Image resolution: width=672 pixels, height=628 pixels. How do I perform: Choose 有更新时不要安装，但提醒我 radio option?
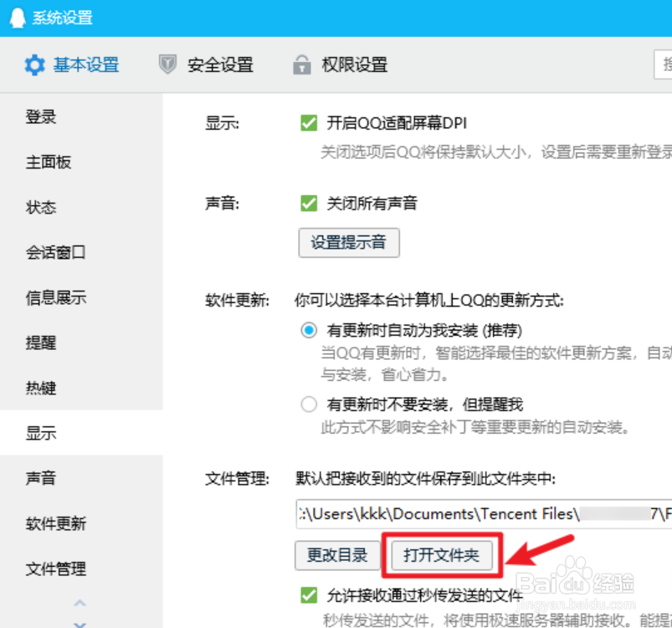pyautogui.click(x=309, y=404)
